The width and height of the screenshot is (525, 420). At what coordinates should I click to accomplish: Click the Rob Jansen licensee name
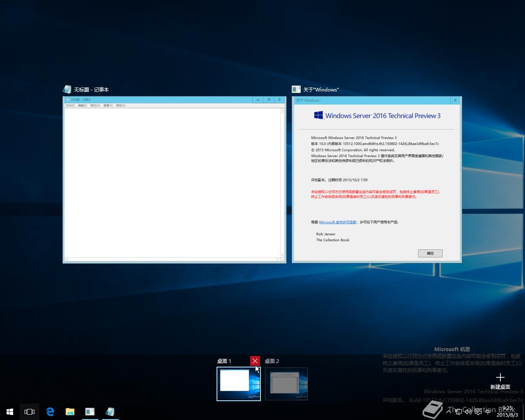(326, 234)
